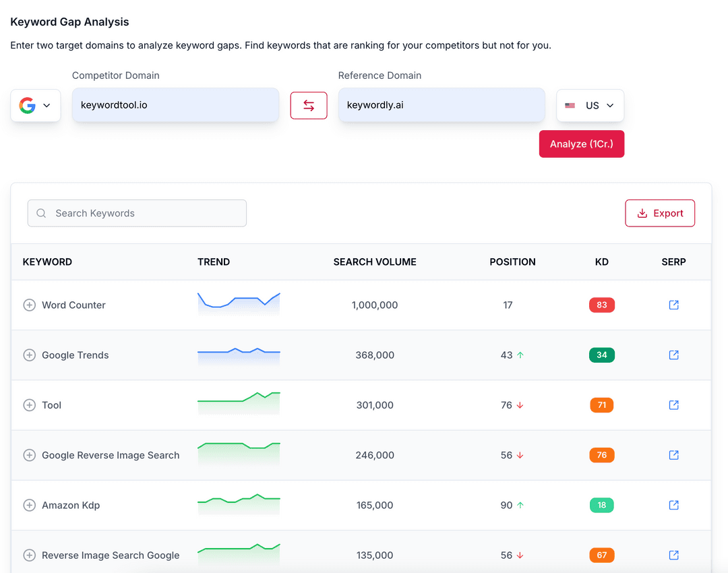Click the magnifier icon in the search box
Image resolution: width=728 pixels, height=573 pixels.
(x=41, y=213)
